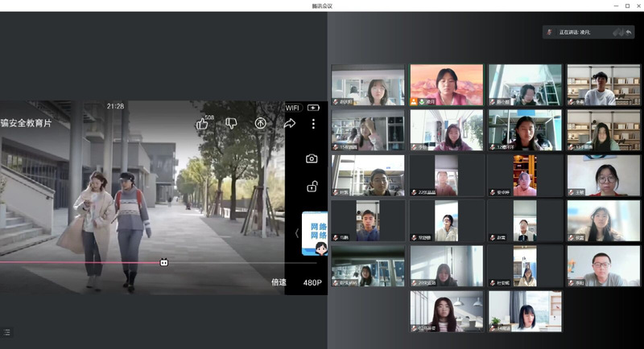Select the pink-background participant video tile
644x349 pixels.
(446, 85)
